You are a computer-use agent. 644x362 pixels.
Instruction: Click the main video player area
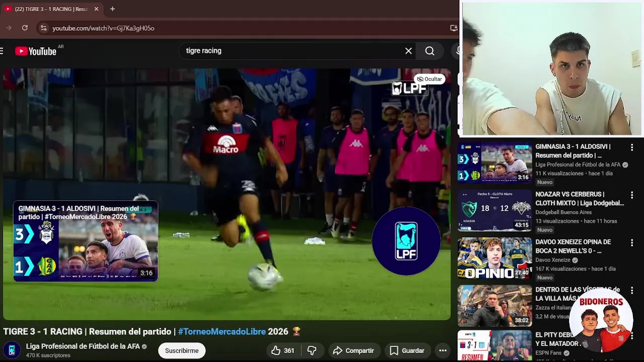tap(227, 194)
